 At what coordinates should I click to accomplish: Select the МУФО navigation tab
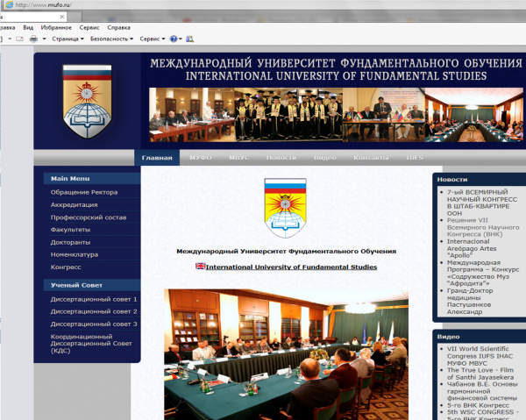tap(201, 158)
